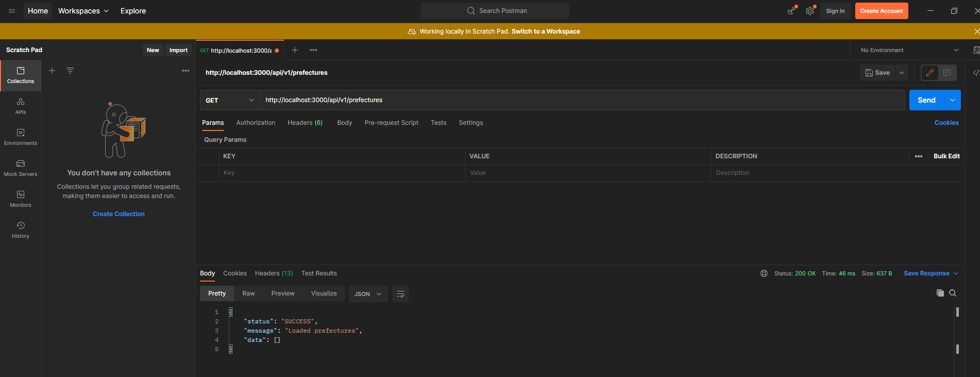The image size is (980, 377).
Task: Toggle response line wrap icon
Action: [x=401, y=294]
